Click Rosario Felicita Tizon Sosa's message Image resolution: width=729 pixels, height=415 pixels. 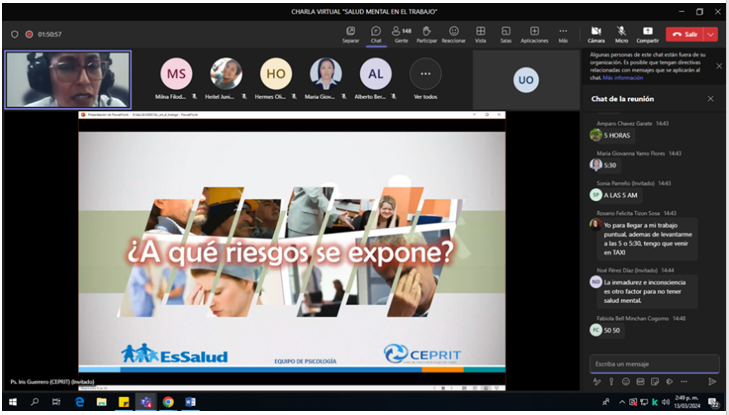(649, 239)
